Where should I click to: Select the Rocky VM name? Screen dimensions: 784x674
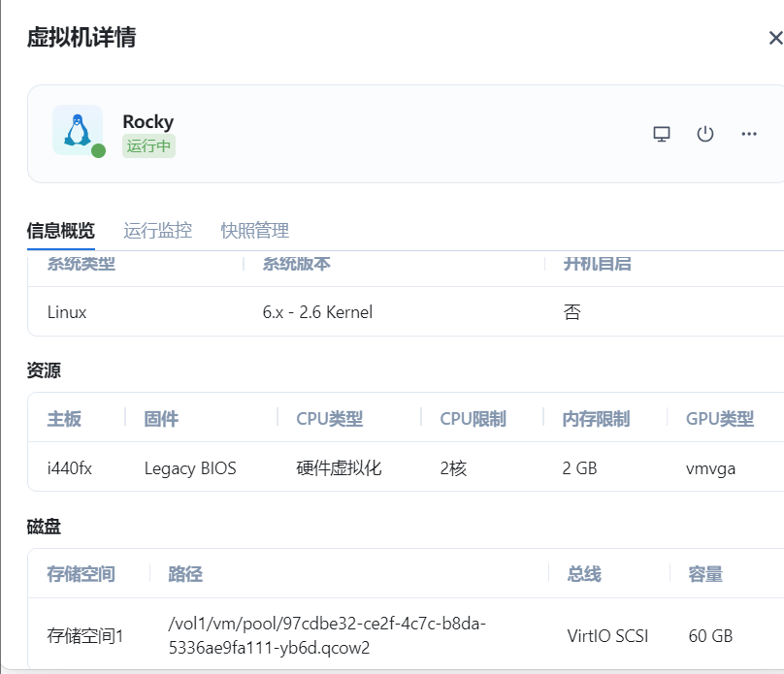[147, 121]
